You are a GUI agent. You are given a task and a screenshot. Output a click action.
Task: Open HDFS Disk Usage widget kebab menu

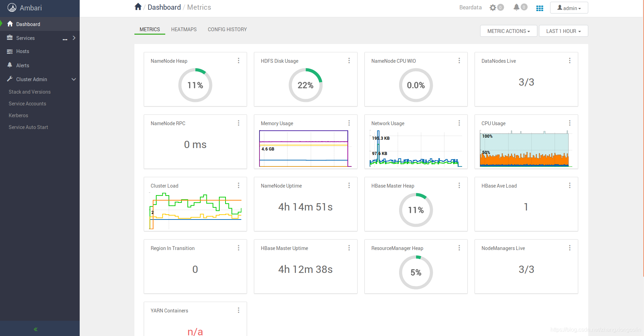349,61
